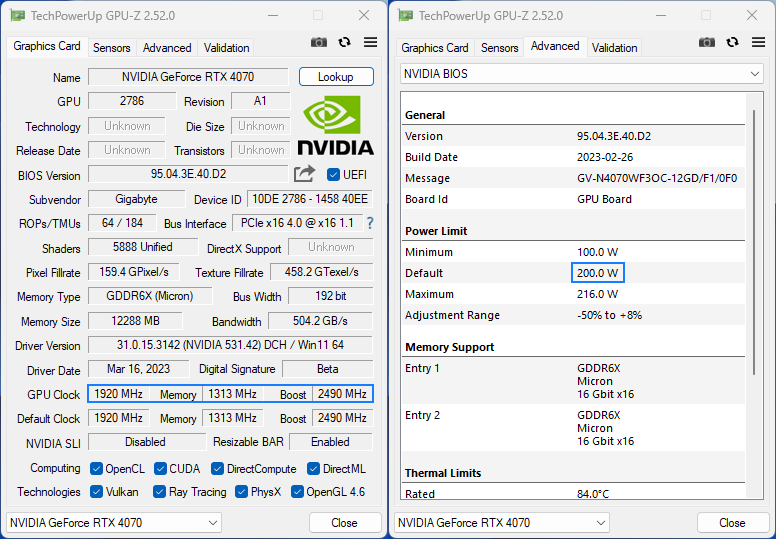Click the Close button in right window
This screenshot has height=539, width=776.
pyautogui.click(x=732, y=523)
